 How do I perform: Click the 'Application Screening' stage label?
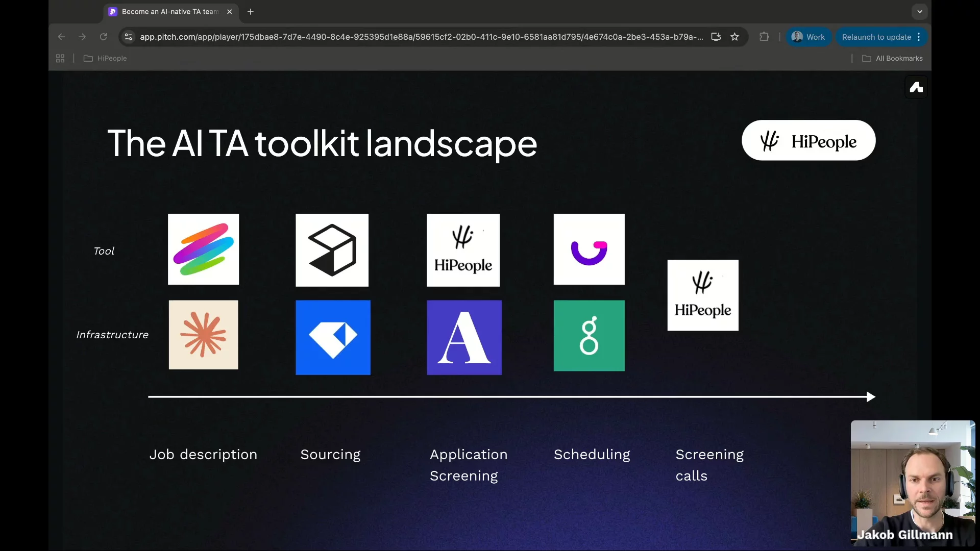[469, 465]
